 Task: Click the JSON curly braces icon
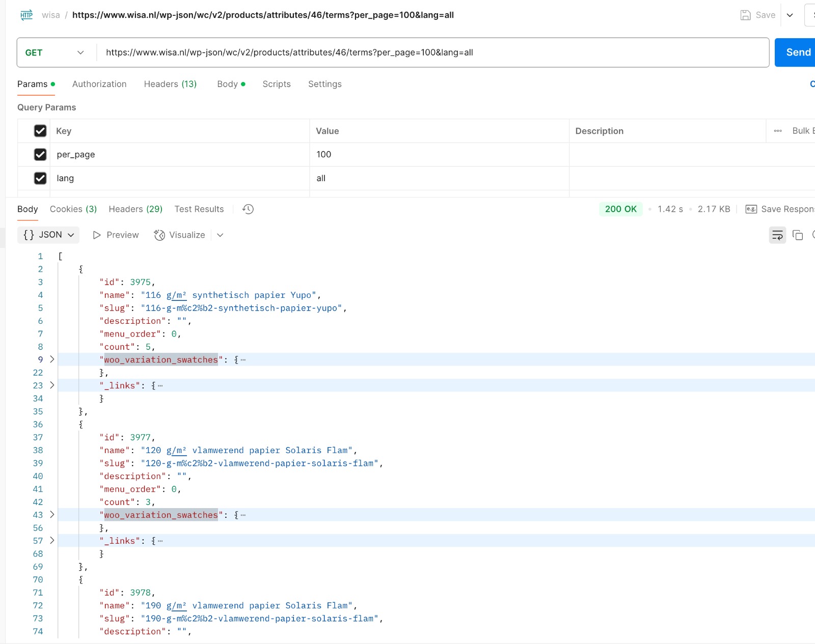click(x=29, y=235)
